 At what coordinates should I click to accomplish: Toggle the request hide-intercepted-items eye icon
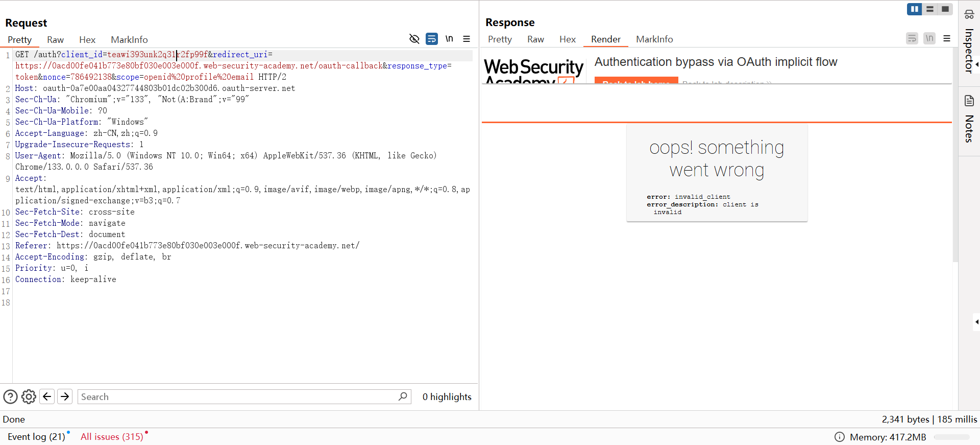pyautogui.click(x=414, y=39)
